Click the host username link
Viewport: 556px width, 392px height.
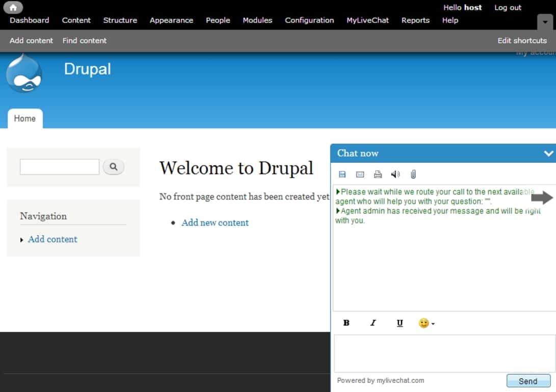tap(472, 8)
